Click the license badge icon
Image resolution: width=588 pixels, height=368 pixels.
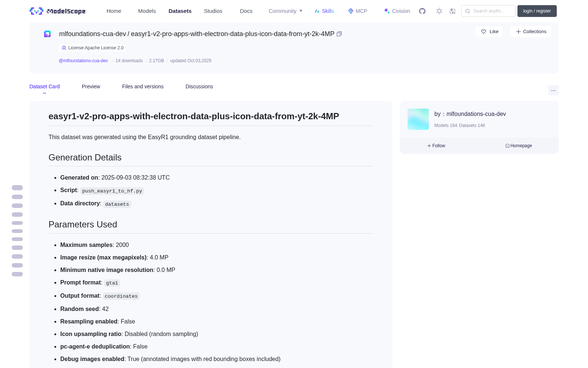tap(64, 48)
